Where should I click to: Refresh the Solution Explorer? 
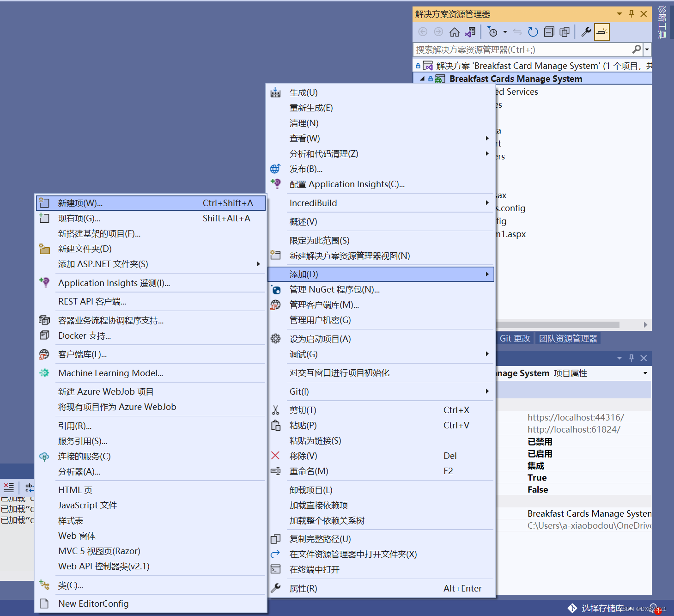point(532,31)
